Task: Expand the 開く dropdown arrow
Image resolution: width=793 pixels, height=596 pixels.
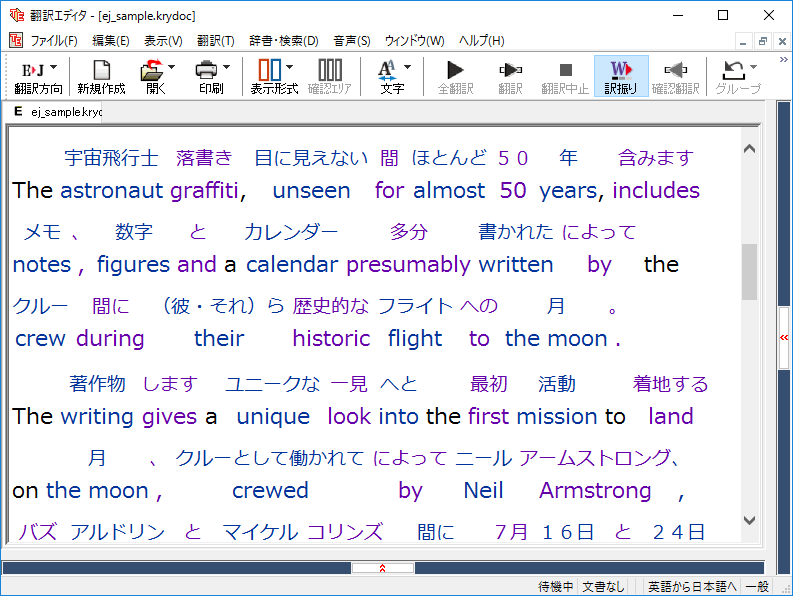Action: (x=171, y=68)
